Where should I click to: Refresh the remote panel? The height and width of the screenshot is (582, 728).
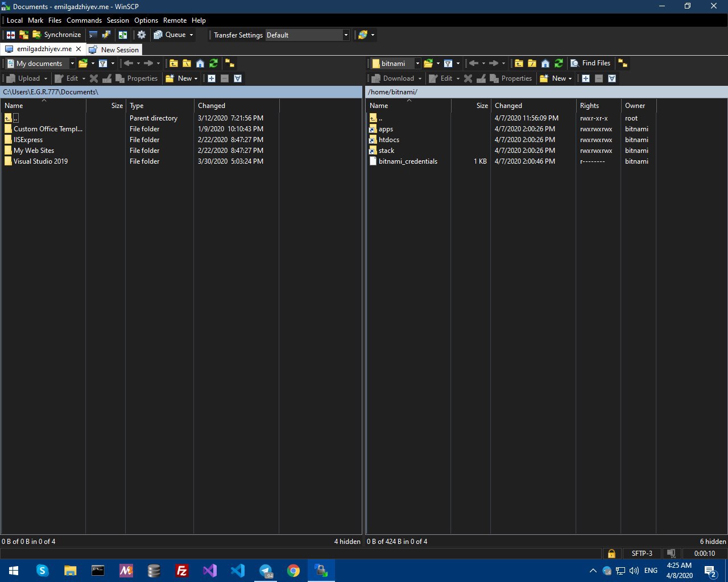click(x=559, y=63)
